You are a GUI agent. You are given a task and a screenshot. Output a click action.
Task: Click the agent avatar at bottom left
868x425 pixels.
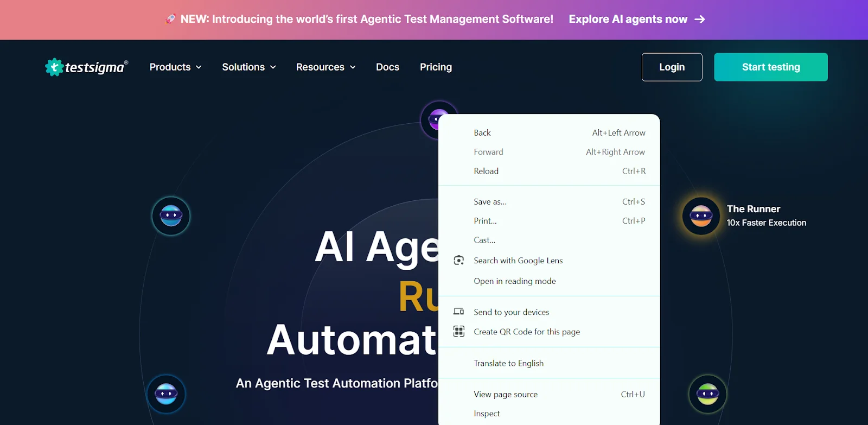pos(166,394)
